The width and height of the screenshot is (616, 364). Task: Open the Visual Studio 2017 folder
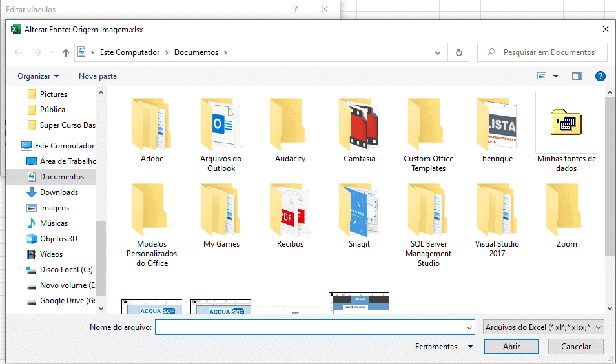click(x=498, y=220)
